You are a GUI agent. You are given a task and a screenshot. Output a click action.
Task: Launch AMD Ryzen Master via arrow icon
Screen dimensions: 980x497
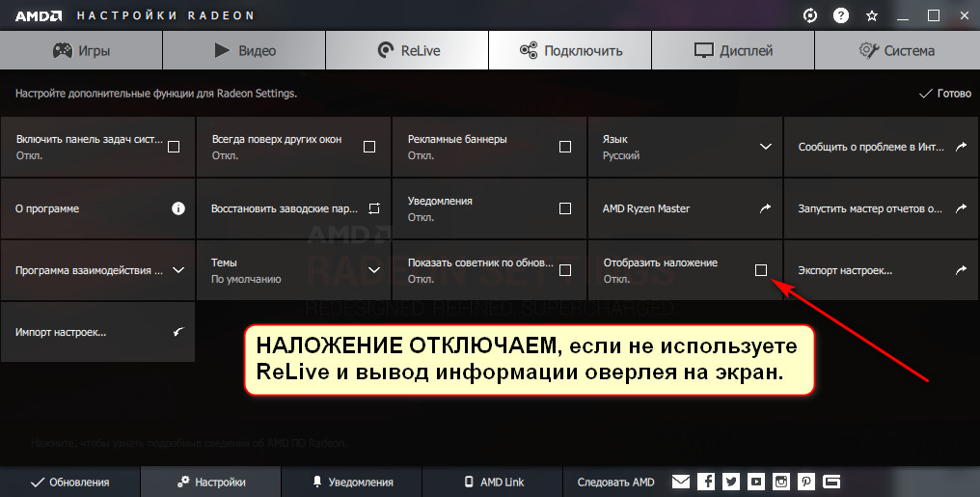[765, 208]
